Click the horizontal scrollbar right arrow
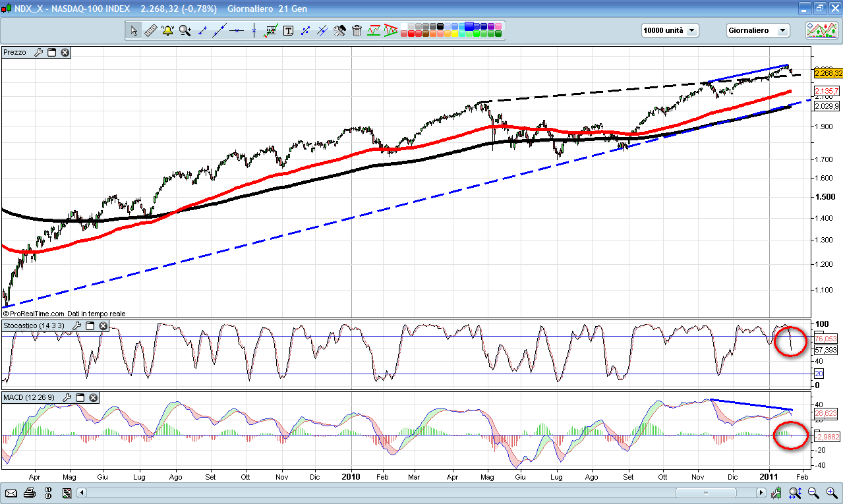Screen dimensions: 843x504 [x=761, y=493]
